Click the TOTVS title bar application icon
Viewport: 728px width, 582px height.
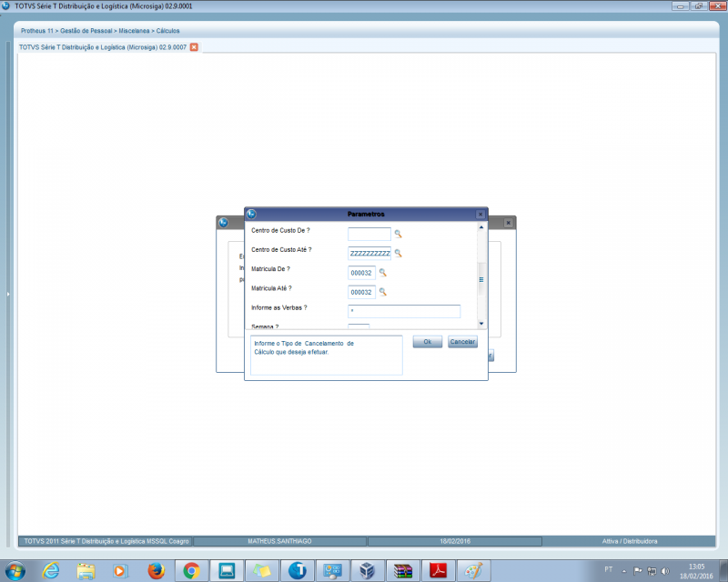coord(6,6)
